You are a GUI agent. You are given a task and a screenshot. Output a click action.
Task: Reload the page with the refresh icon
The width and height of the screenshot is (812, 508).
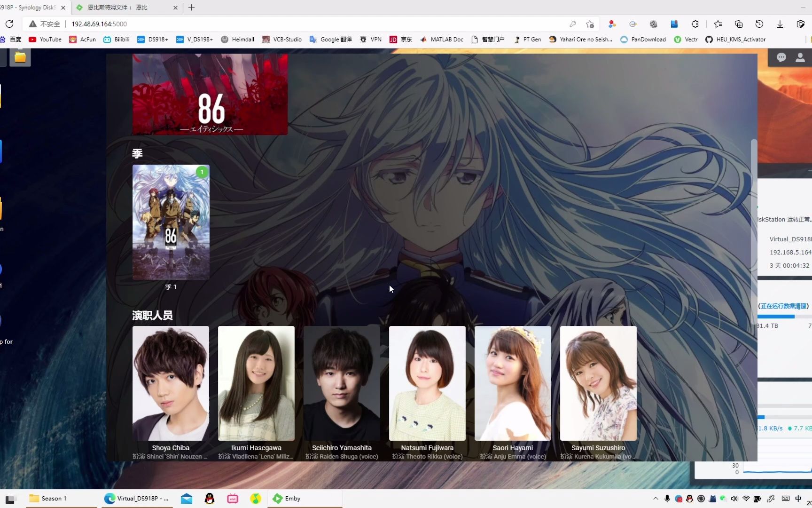(x=9, y=24)
